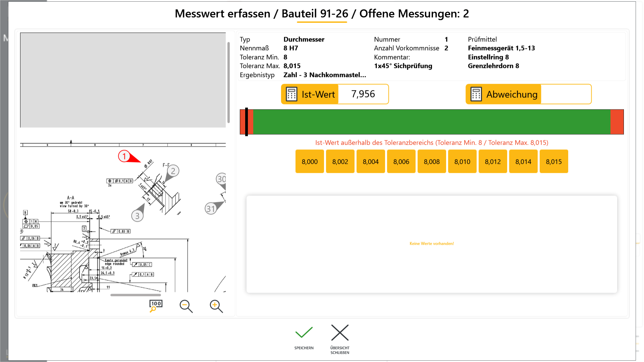Image resolution: width=644 pixels, height=362 pixels.
Task: Select gray measurement marker 3 on drawing
Action: (137, 216)
